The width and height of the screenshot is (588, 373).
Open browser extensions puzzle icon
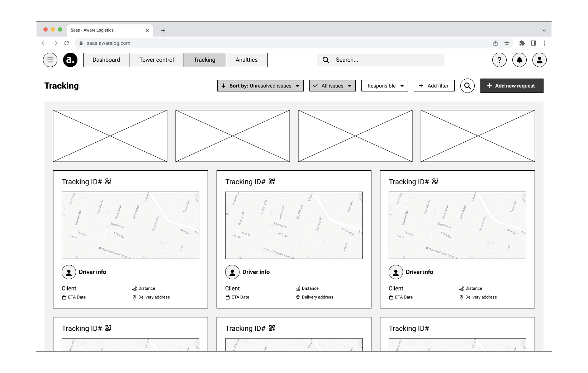[x=522, y=43]
